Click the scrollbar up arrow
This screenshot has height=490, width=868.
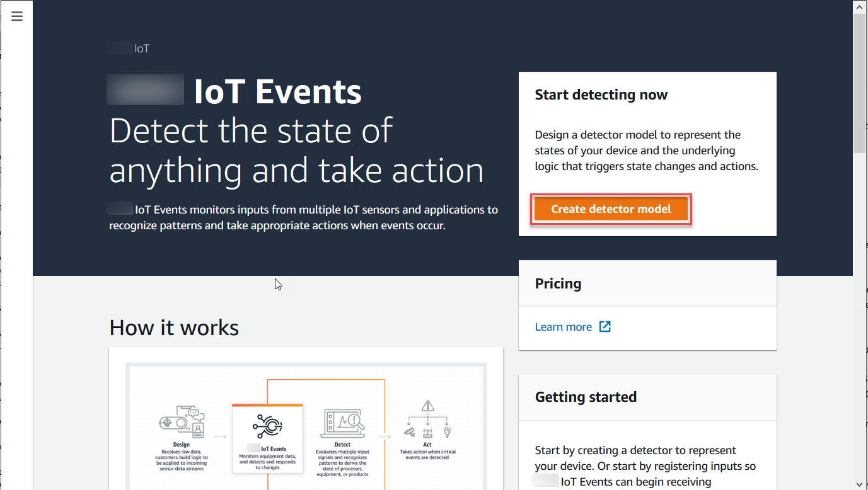(859, 6)
